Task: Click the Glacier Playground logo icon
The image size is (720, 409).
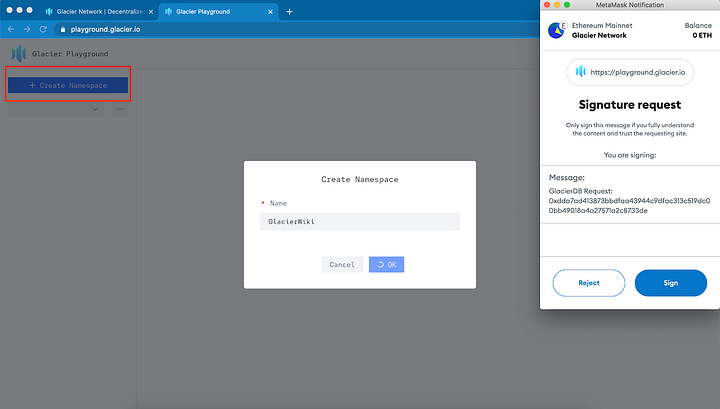Action: point(18,54)
